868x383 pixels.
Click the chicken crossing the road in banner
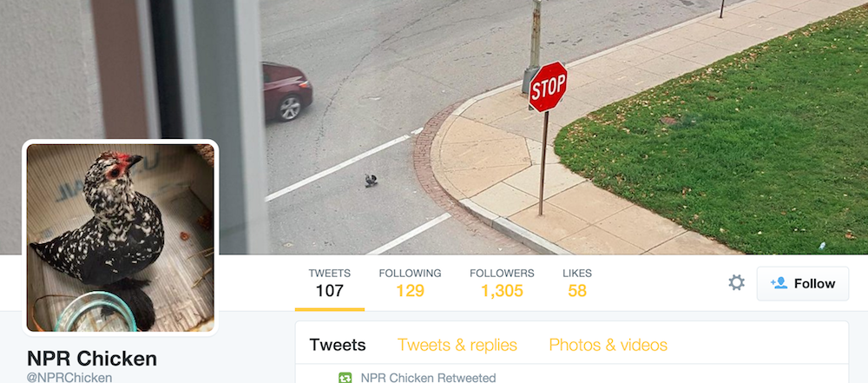tap(371, 180)
